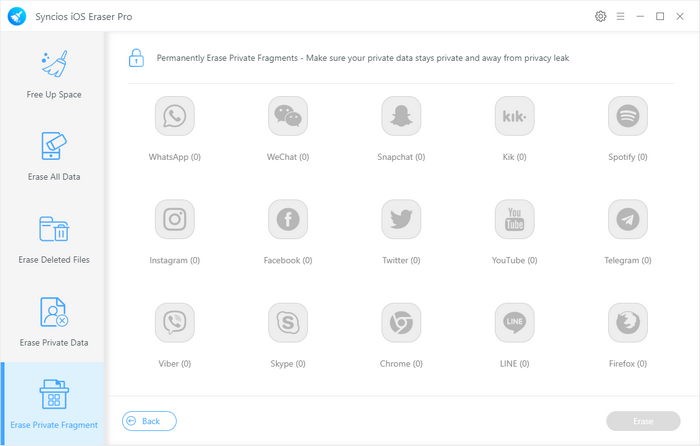
Task: Click the 'Snapchat (0)' label
Action: [401, 157]
